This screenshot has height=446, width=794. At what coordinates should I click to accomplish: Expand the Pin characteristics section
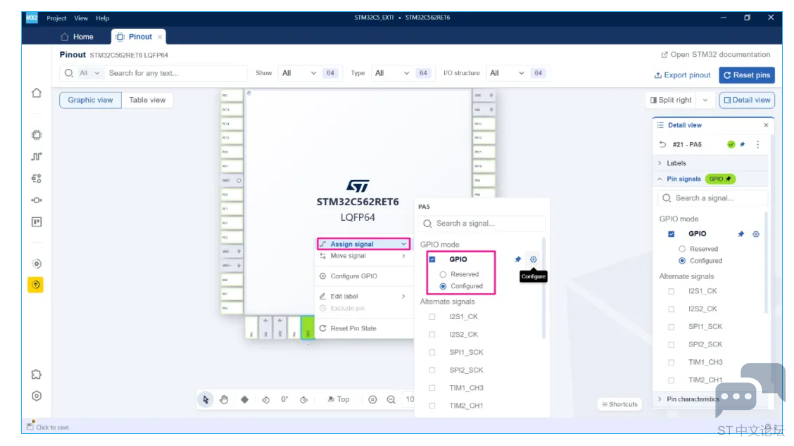(711, 399)
